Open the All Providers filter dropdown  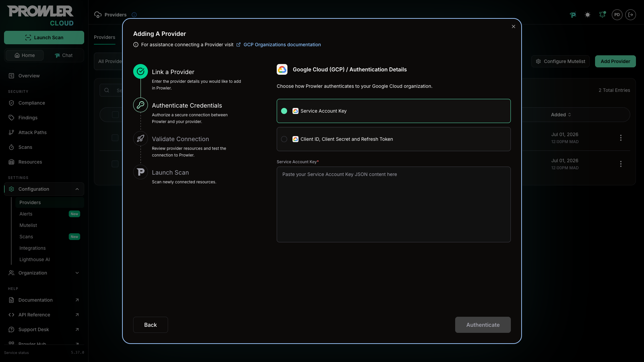tap(109, 61)
